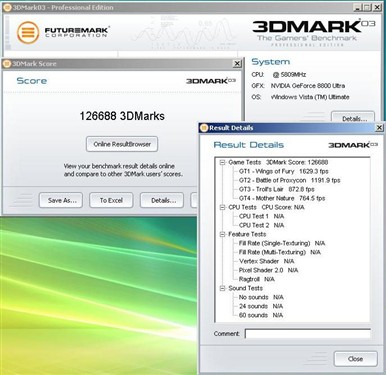Image resolution: width=386 pixels, height=375 pixels.
Task: Click the CPU @ 5809MHz text
Action: pyautogui.click(x=279, y=74)
